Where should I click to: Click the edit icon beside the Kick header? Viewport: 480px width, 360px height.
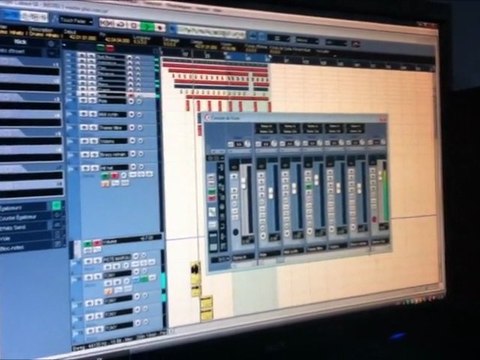click(51, 43)
